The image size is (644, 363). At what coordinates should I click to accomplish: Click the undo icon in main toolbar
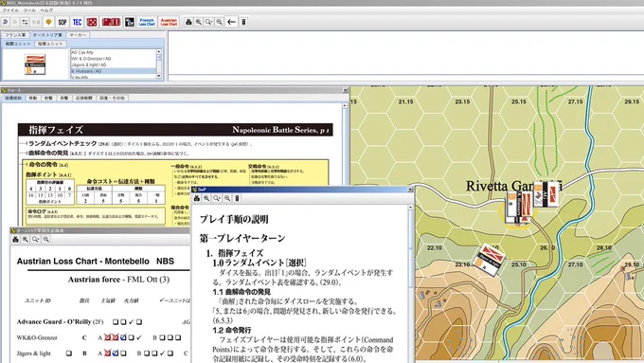tap(6, 22)
